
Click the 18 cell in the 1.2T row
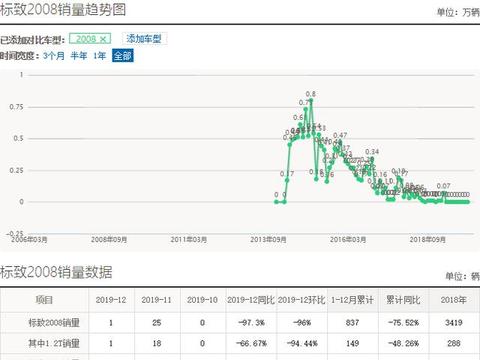[x=157, y=343]
